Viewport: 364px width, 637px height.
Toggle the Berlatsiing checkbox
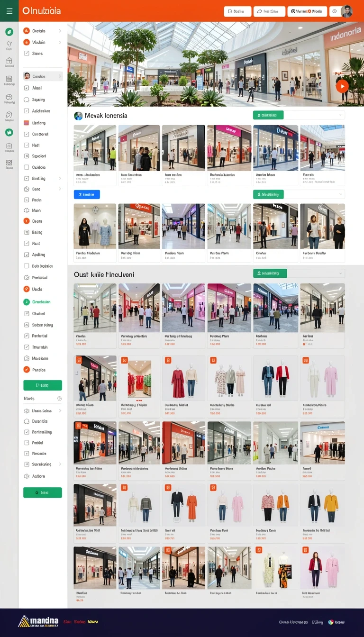(27, 432)
